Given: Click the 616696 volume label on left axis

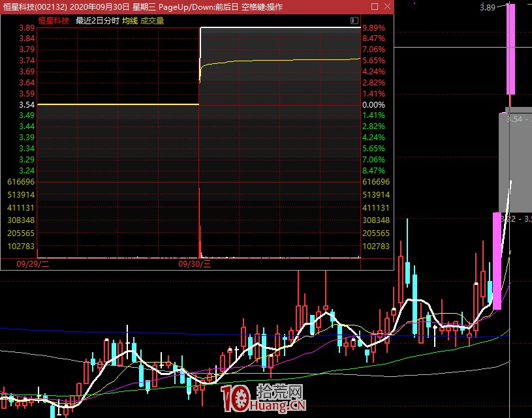Looking at the screenshot, I should [20, 182].
